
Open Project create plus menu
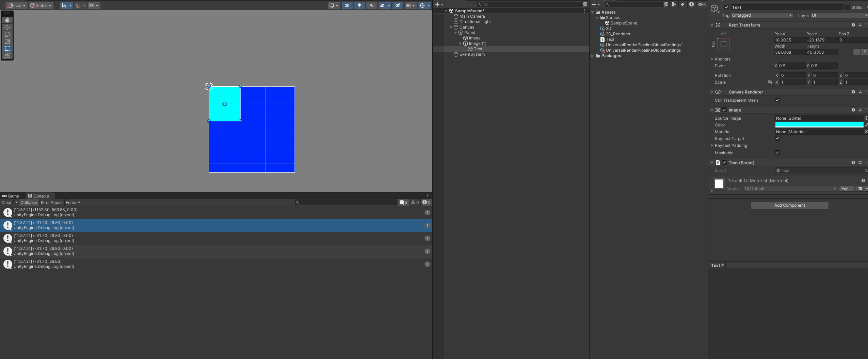pyautogui.click(x=596, y=4)
